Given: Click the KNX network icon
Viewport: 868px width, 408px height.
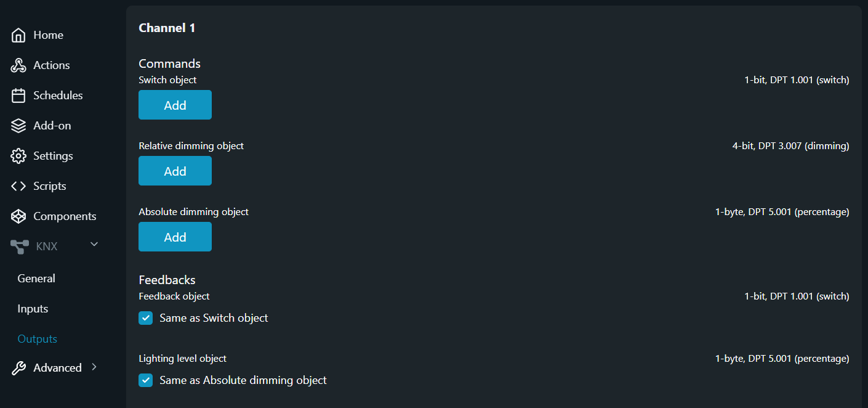Looking at the screenshot, I should (x=19, y=247).
